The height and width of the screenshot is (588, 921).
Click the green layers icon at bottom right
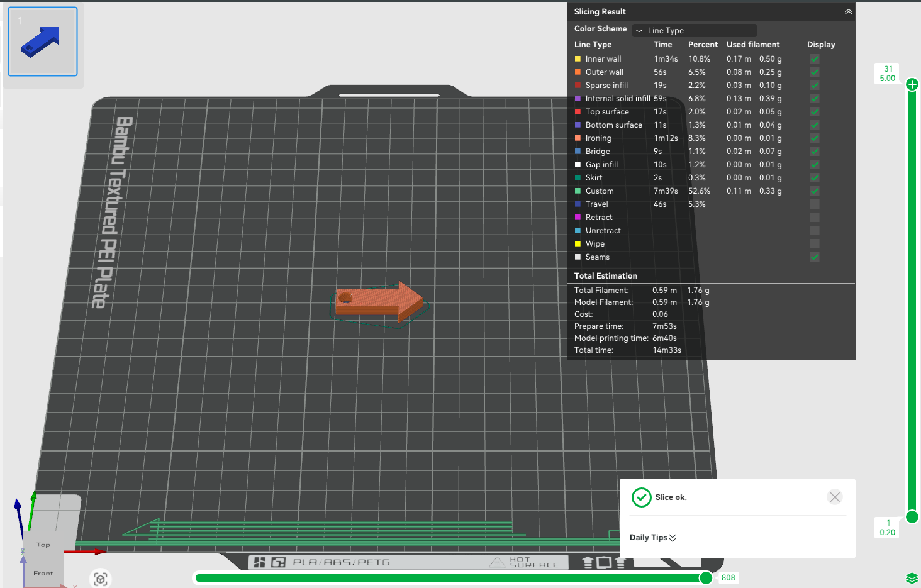pos(912,578)
